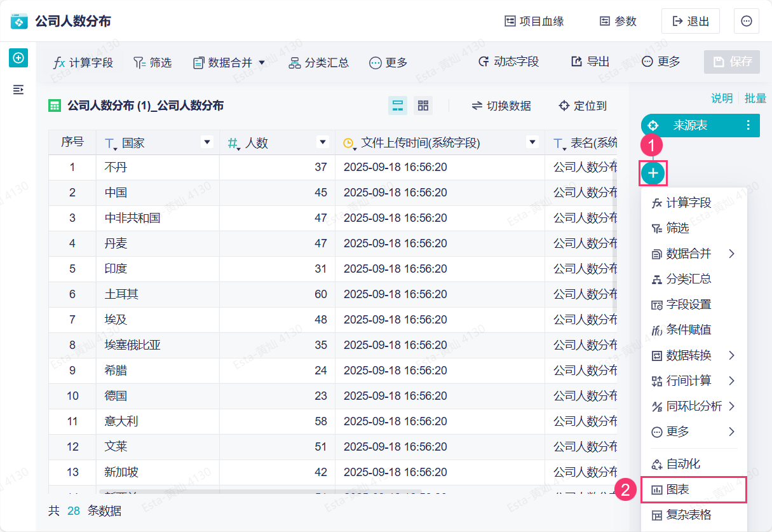
Task: Open 更多 next to 导出 in toolbar
Action: [661, 62]
